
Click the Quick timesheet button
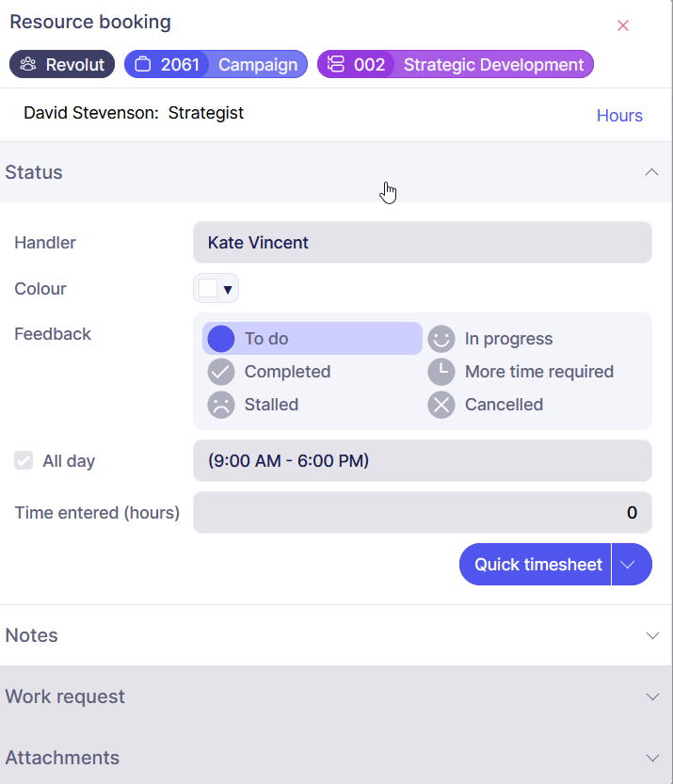coord(537,565)
